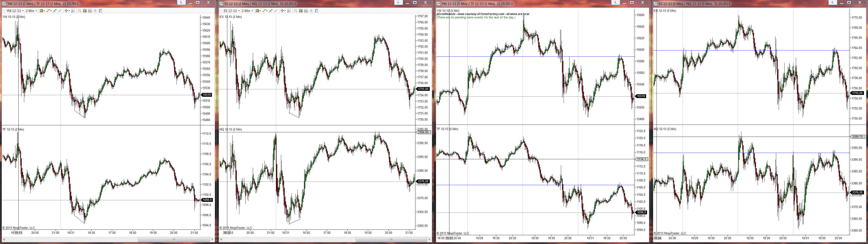Open the crosshair cursor dropdown in YM window

tap(67, 11)
